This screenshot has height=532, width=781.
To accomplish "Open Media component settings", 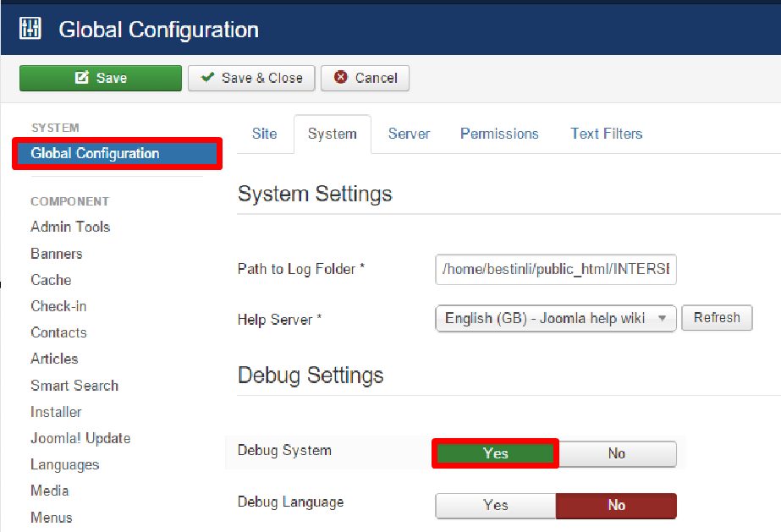I will click(49, 491).
